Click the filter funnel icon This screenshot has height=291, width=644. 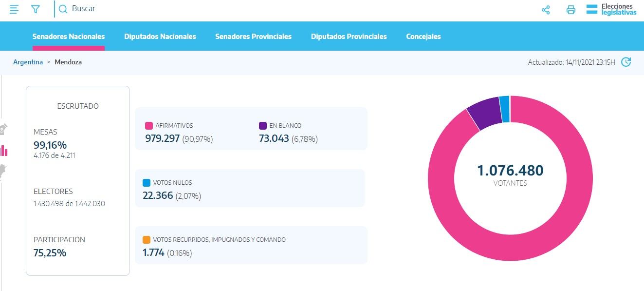coord(36,9)
